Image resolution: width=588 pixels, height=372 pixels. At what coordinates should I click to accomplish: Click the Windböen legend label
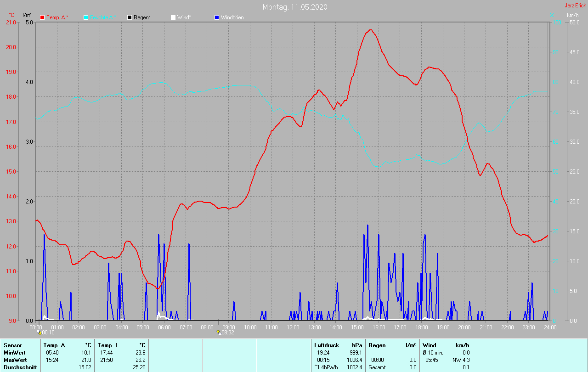[232, 17]
